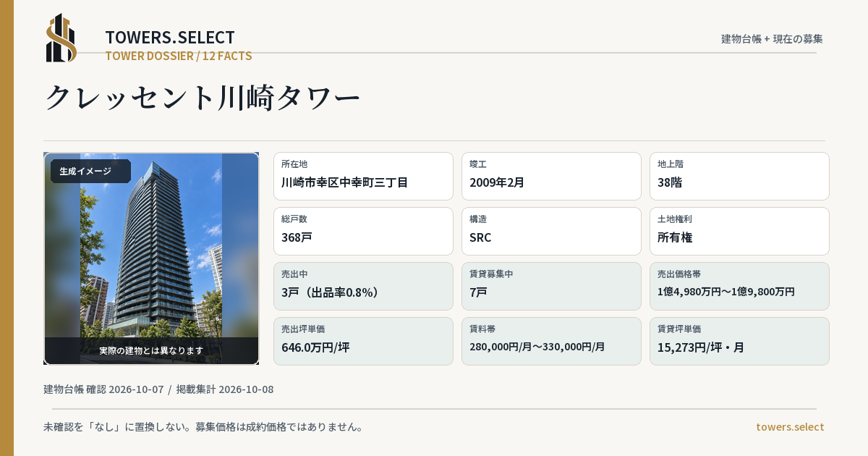Click the 総戸数 value 368戸
Screen dimensions: 868x456
(297, 237)
